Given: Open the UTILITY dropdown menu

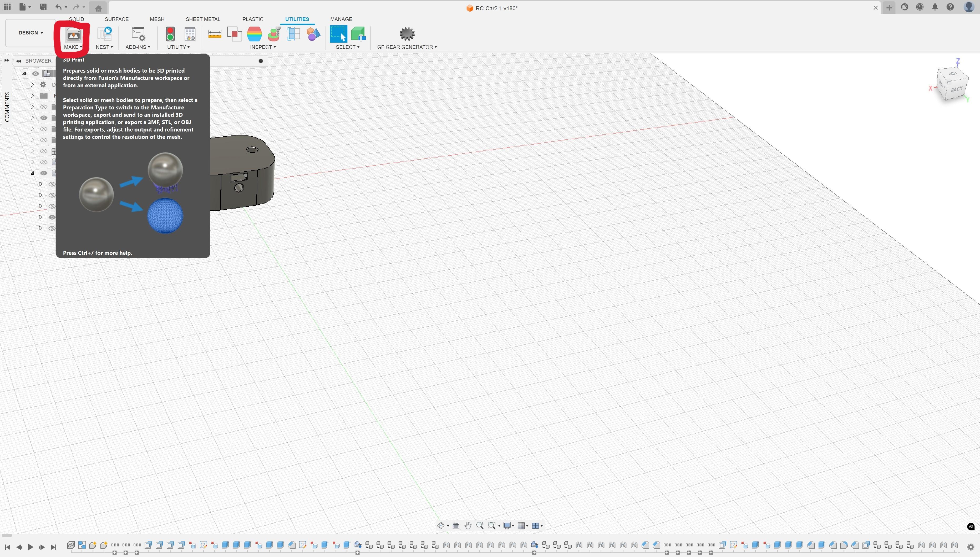Looking at the screenshot, I should coord(178,47).
